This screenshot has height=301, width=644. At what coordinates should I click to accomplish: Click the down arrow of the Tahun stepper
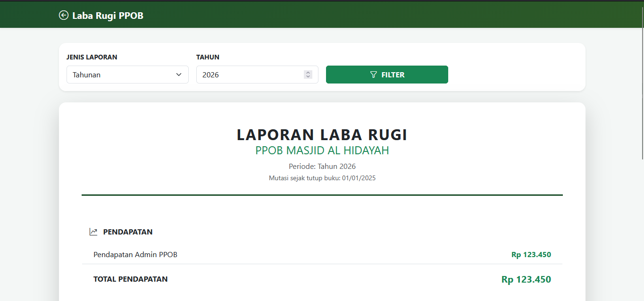point(308,77)
